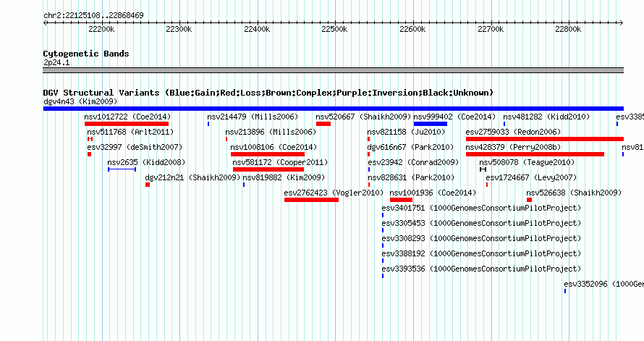Select the nsv2635 (Kidd2008) blue span
The image size is (644, 341).
122,169
